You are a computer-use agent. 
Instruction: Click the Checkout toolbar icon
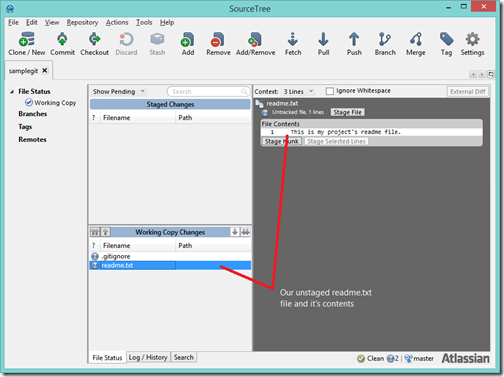coord(94,39)
